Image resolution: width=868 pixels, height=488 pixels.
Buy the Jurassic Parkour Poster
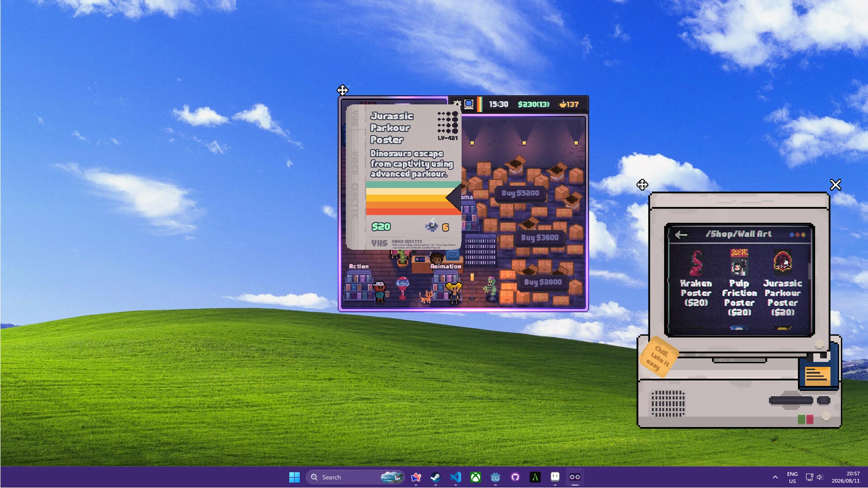point(783,283)
